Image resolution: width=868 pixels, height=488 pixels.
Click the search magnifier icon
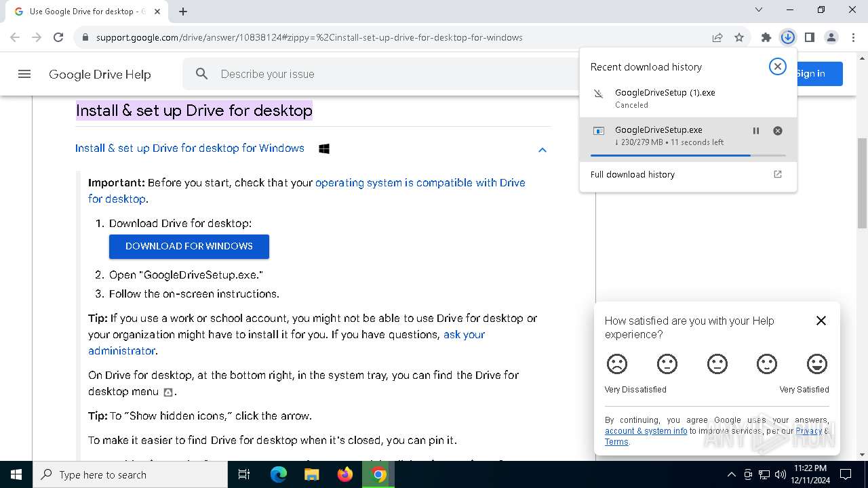201,74
